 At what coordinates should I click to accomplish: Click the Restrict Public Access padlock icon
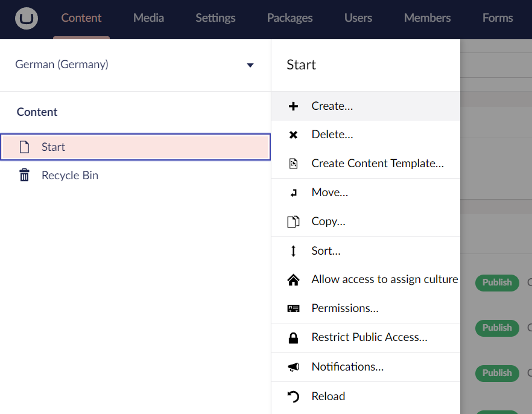(293, 337)
